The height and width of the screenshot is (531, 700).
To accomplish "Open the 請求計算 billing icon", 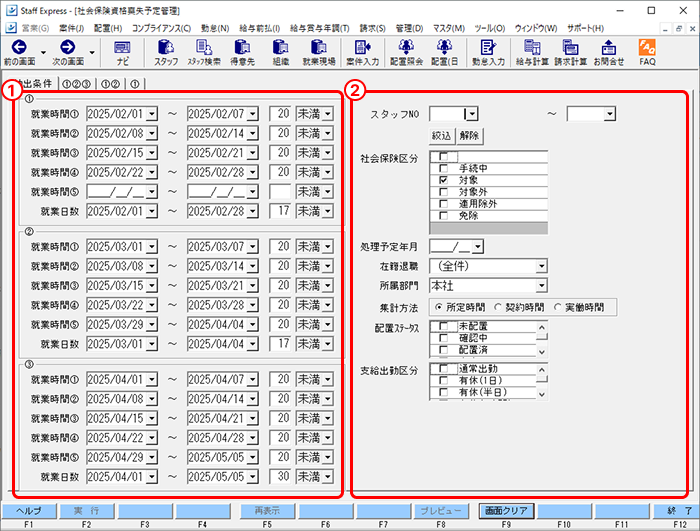I will [x=571, y=53].
